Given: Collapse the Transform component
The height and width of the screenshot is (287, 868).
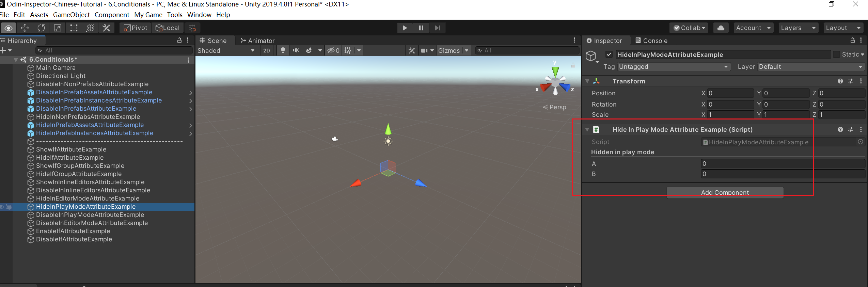Looking at the screenshot, I should (587, 81).
